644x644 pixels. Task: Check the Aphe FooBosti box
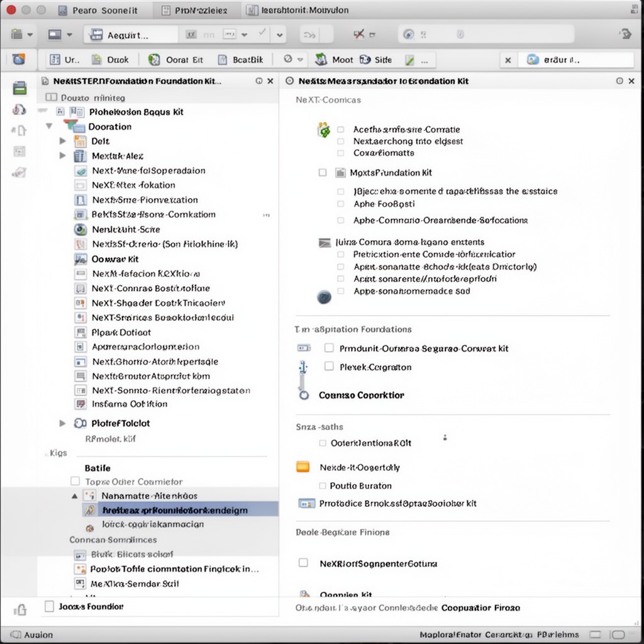(x=340, y=204)
